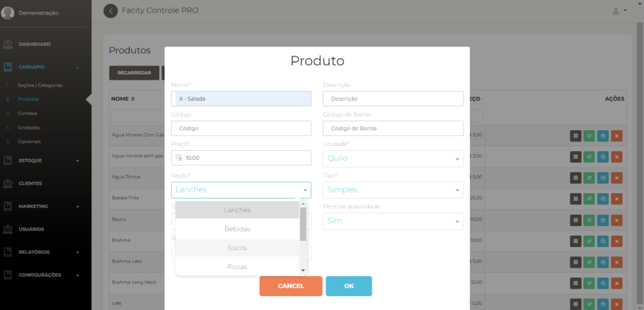
Task: Click the red delete icon for Água Mineral Com Gás
Action: click(616, 135)
